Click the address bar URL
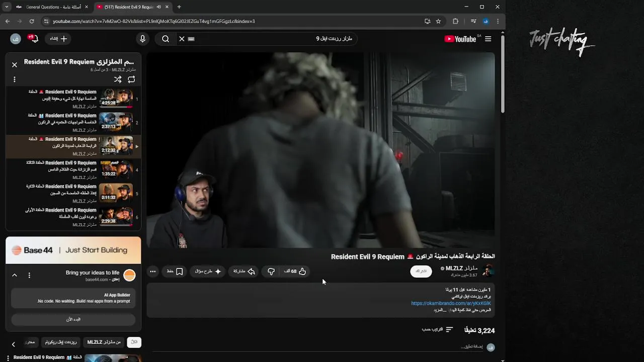This screenshot has height=362, width=644. 153,21
